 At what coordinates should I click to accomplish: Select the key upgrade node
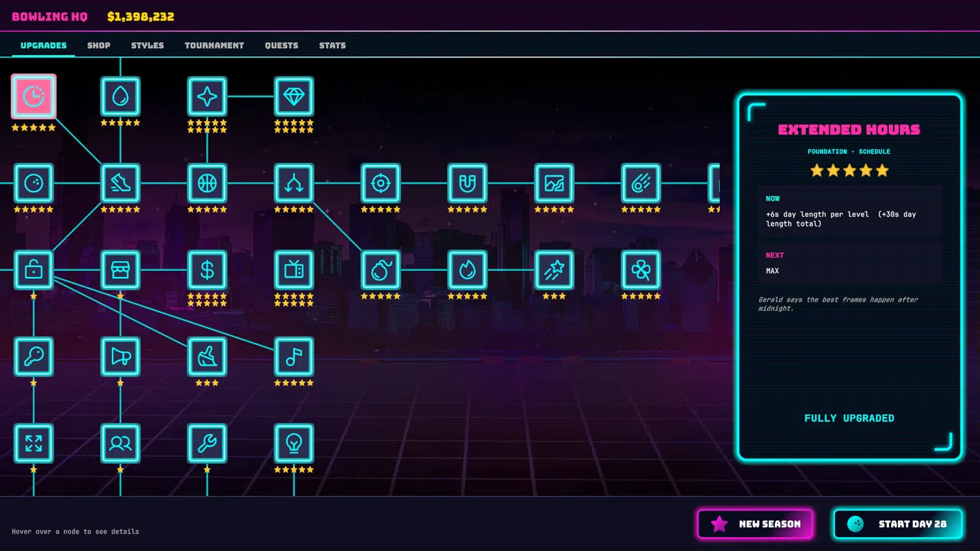(x=34, y=357)
